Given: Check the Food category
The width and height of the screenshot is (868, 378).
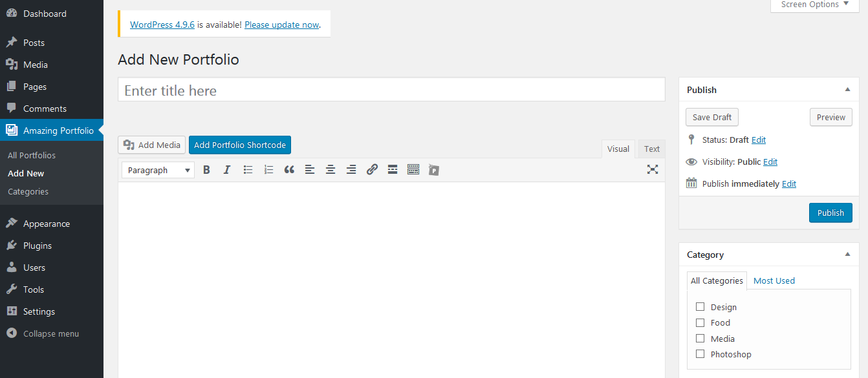Looking at the screenshot, I should [x=700, y=322].
